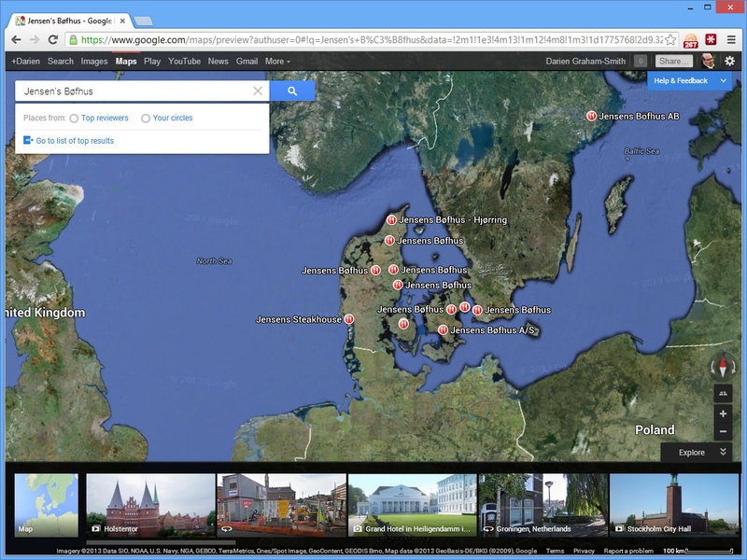Open the More dropdown in Google bar
This screenshot has width=747, height=560.
(x=277, y=62)
